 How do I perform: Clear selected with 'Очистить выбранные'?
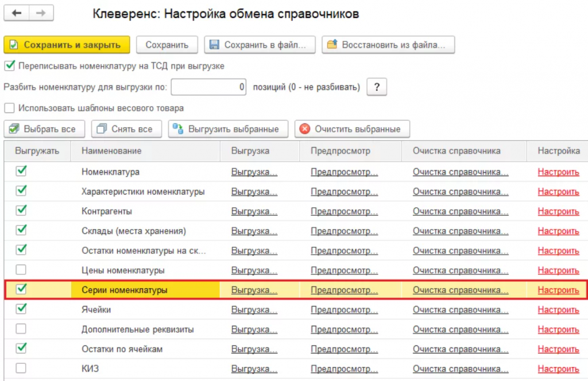(352, 129)
